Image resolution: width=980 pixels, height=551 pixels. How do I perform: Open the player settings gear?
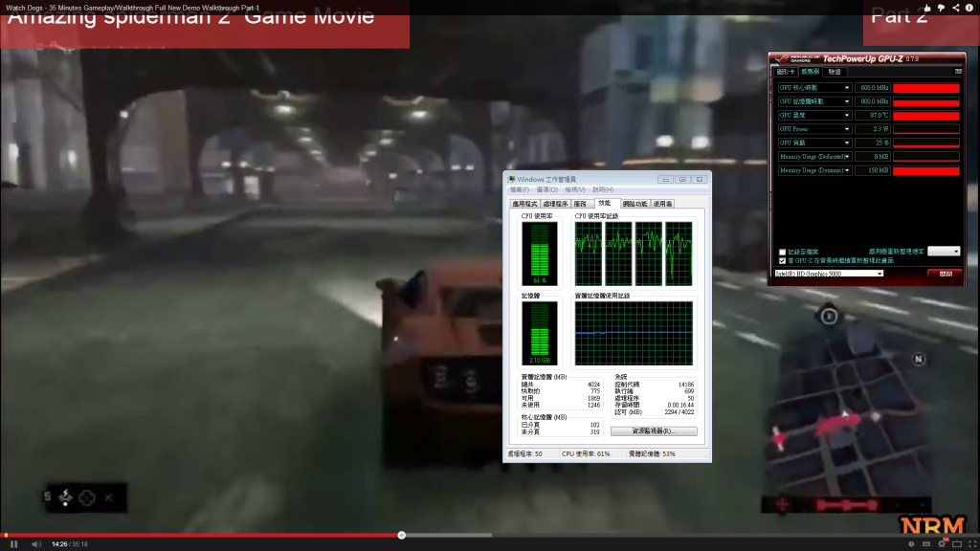click(942, 544)
